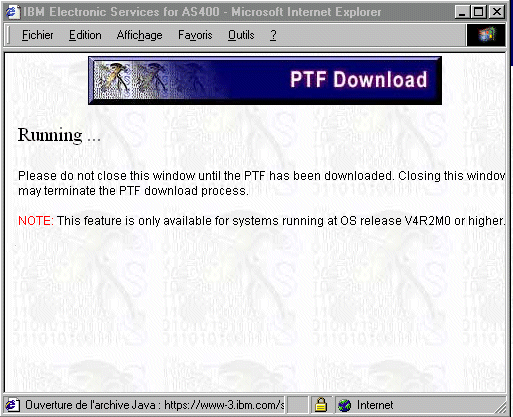Screen dimensions: 513x417
Task: Open the ? help menu
Action: point(273,35)
